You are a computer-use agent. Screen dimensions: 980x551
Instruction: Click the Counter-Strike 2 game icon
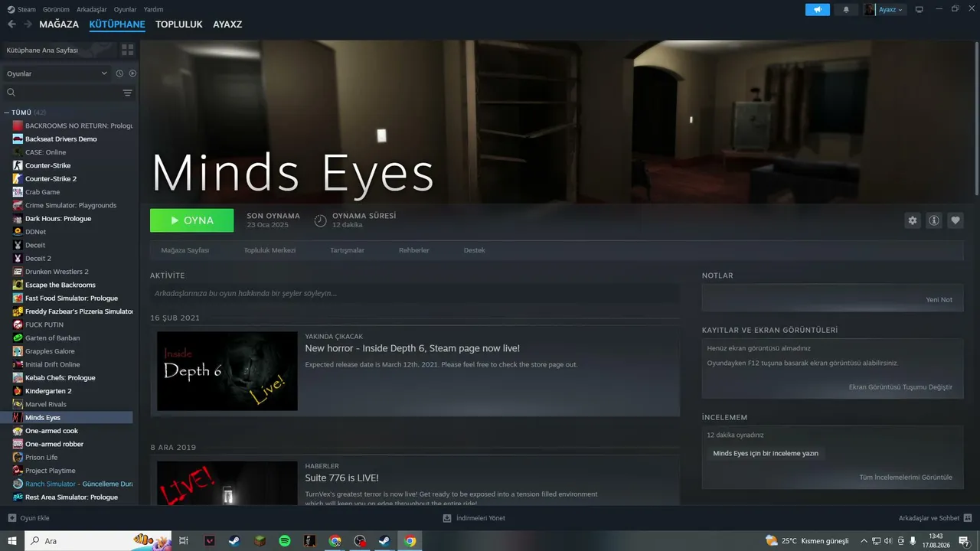[x=18, y=179]
